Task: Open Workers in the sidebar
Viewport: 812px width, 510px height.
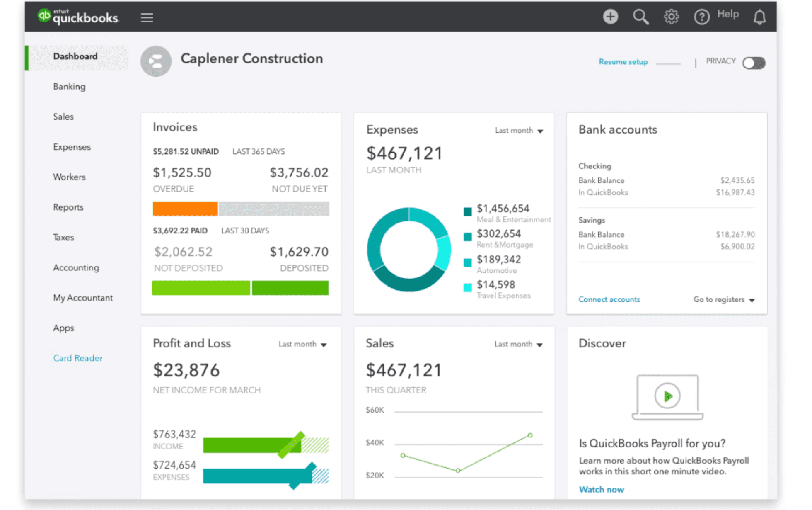Action: click(x=69, y=177)
